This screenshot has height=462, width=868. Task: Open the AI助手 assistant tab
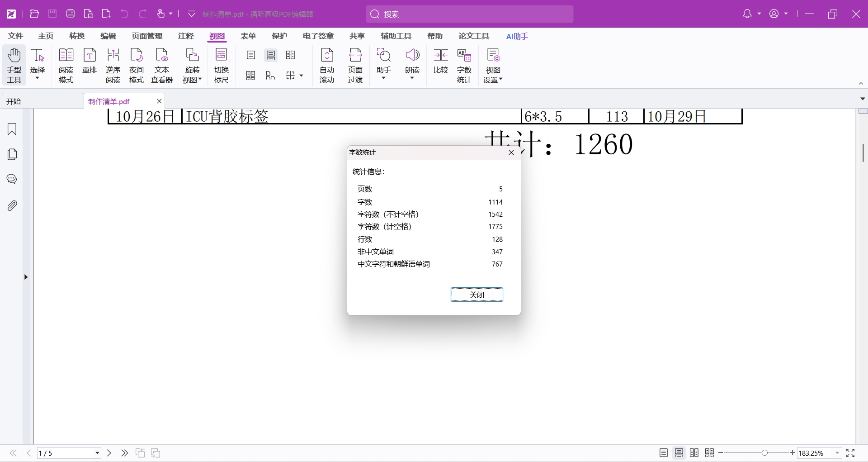517,36
